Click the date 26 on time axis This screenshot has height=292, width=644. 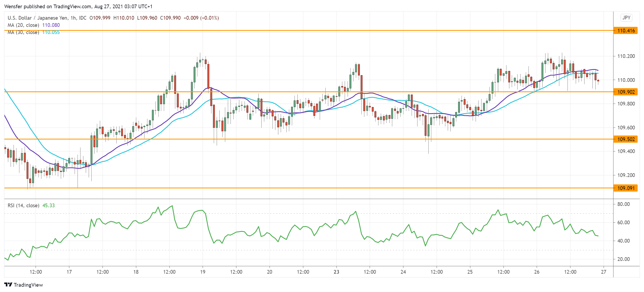tap(537, 272)
